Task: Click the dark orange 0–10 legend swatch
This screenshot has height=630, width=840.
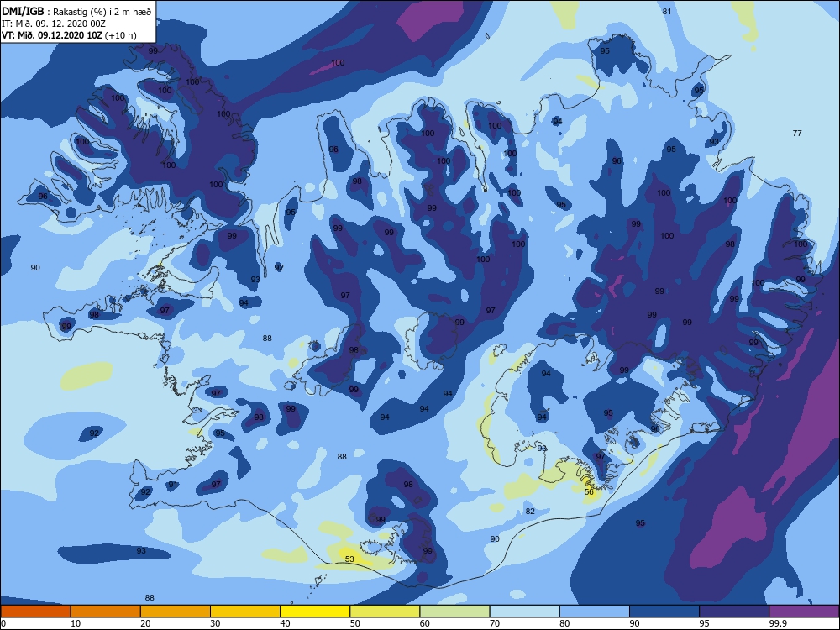Action: (35, 612)
